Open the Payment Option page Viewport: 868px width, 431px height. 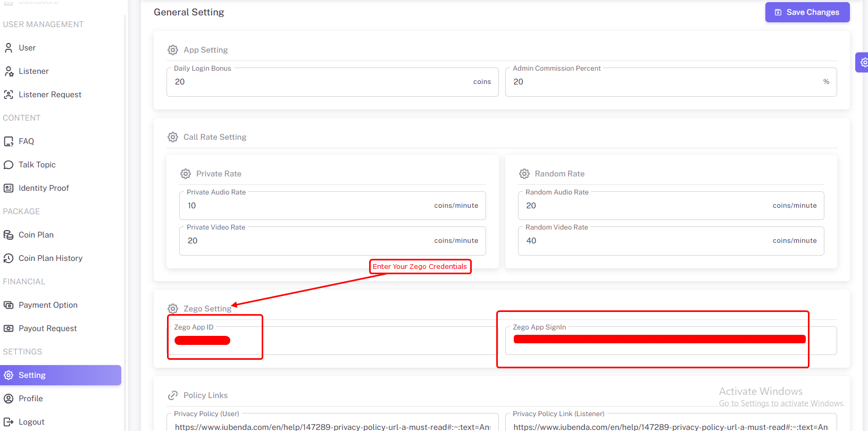click(x=48, y=305)
